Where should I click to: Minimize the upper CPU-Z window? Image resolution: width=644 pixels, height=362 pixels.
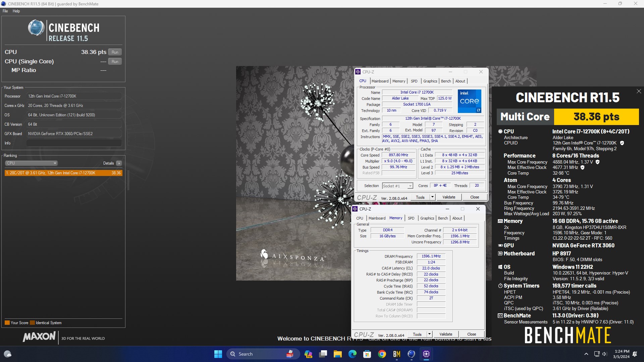point(450,72)
